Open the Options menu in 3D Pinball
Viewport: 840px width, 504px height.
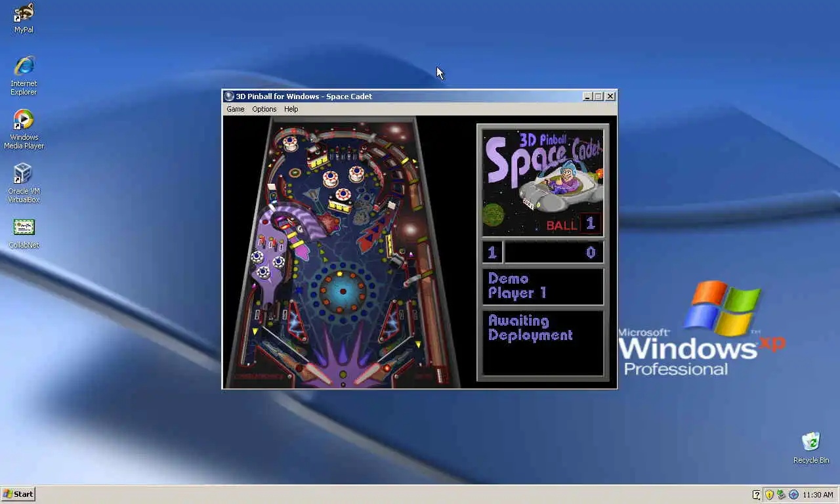[264, 109]
